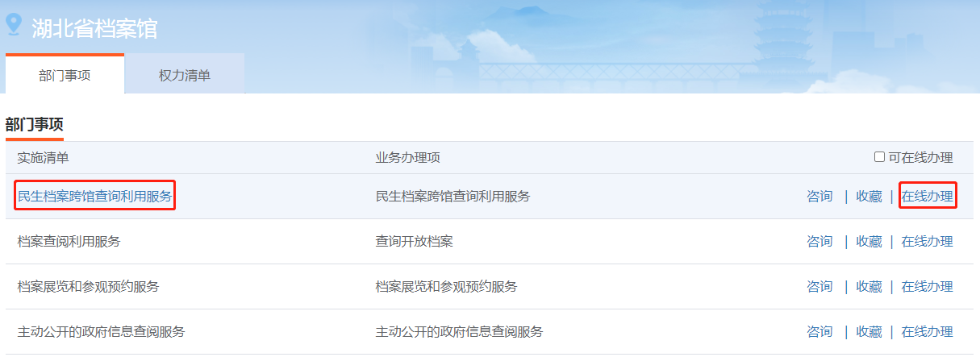The height and width of the screenshot is (357, 980).
Task: Click 收藏 for 民生档案跨馆查询利用服务
Action: click(x=869, y=196)
